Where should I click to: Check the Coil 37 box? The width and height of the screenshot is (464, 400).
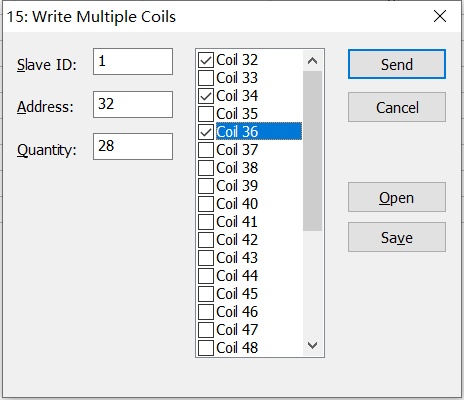click(x=206, y=150)
